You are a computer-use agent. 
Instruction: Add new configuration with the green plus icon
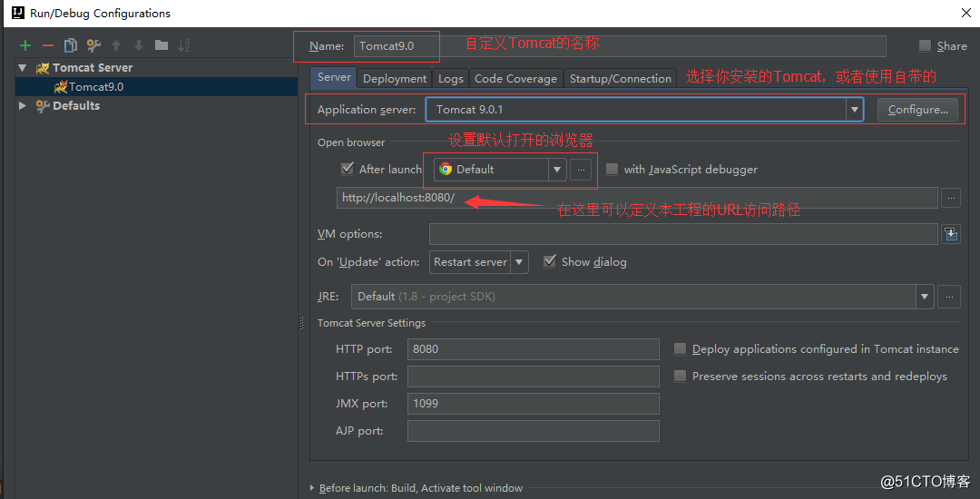25,45
